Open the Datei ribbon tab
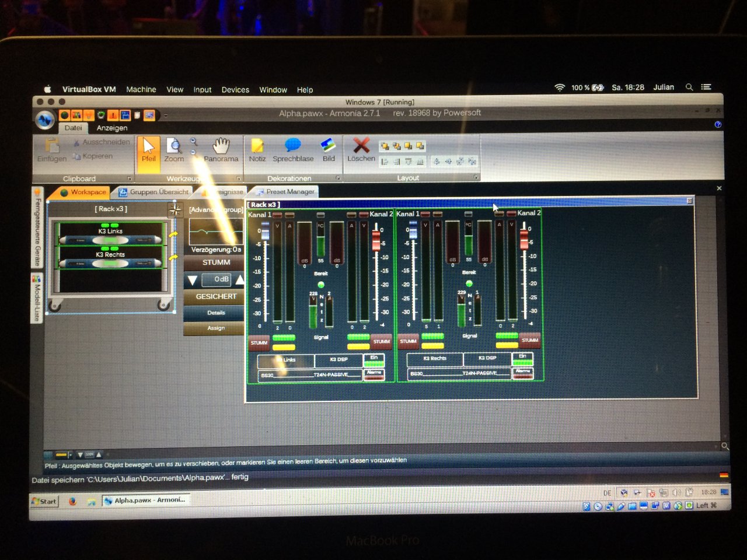This screenshot has height=560, width=747. [73, 128]
